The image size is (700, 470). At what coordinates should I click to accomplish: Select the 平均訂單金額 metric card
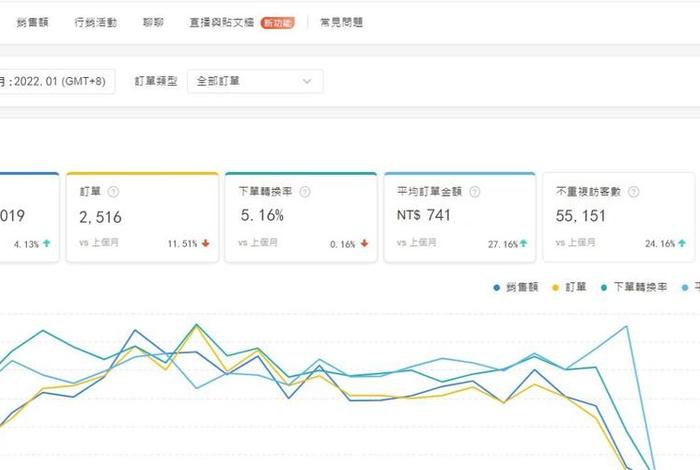coord(460,217)
